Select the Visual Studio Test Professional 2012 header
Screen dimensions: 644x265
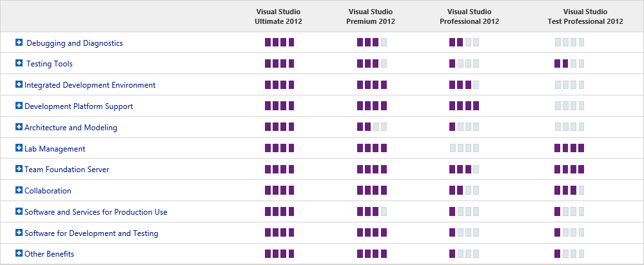585,16
